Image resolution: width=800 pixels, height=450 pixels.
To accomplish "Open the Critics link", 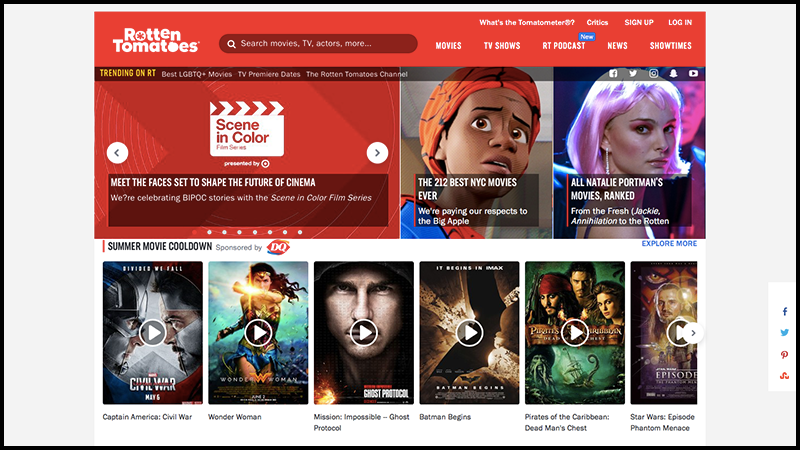I will (x=597, y=22).
